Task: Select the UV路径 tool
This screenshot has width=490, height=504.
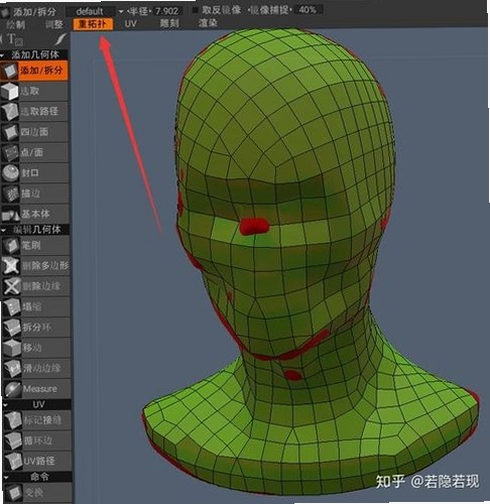Action: click(37, 461)
